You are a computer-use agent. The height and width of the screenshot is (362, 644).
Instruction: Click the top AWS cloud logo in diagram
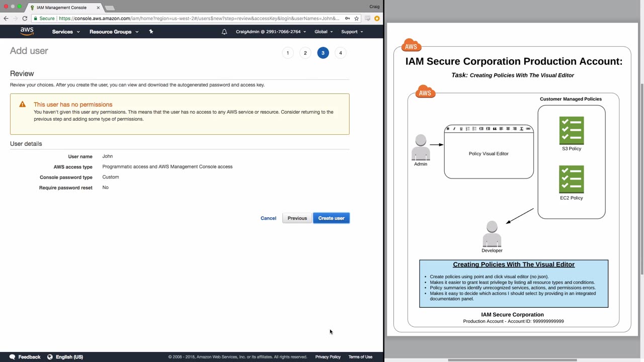[411, 45]
